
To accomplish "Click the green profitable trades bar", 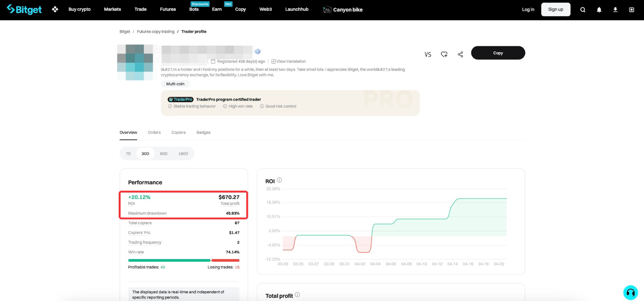I will click(169, 260).
